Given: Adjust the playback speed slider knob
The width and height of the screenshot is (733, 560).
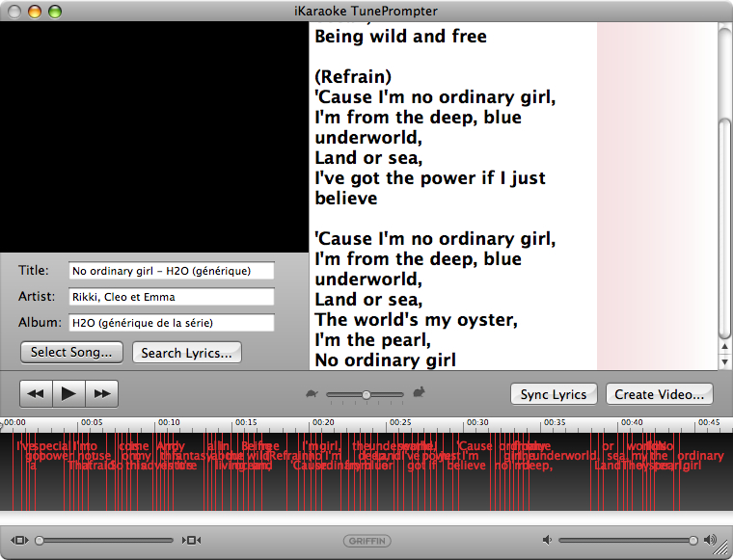Looking at the screenshot, I should tap(366, 394).
